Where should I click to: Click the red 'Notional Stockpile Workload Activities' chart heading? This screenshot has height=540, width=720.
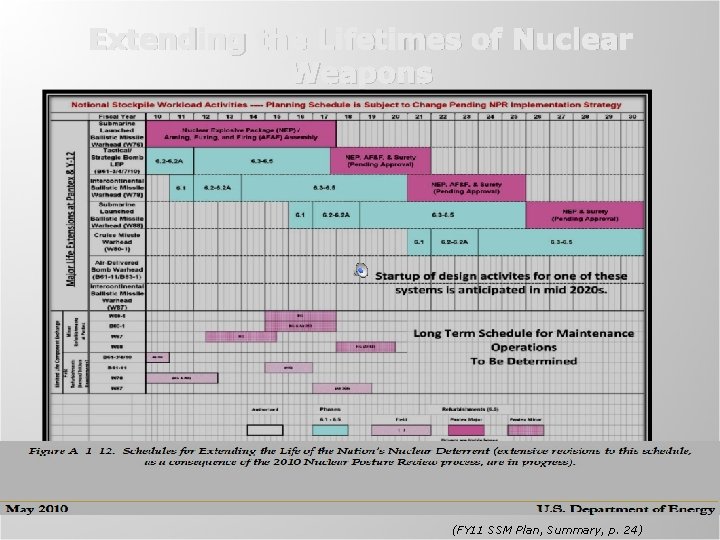tap(346, 105)
